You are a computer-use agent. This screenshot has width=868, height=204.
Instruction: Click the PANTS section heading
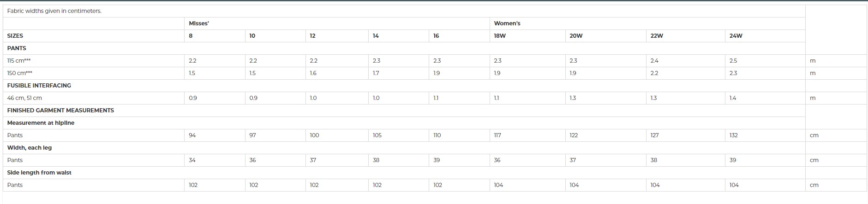pyautogui.click(x=17, y=48)
